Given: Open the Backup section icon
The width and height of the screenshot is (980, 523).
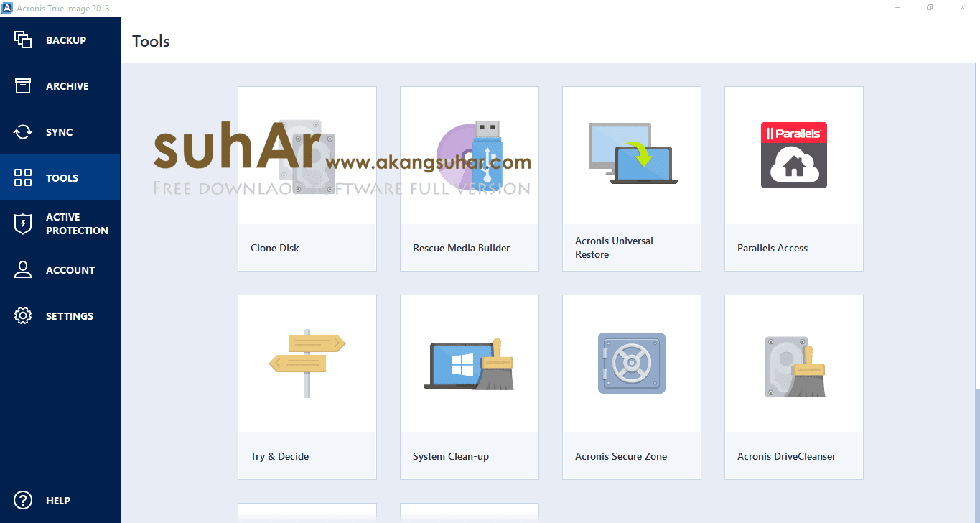Looking at the screenshot, I should 23,40.
